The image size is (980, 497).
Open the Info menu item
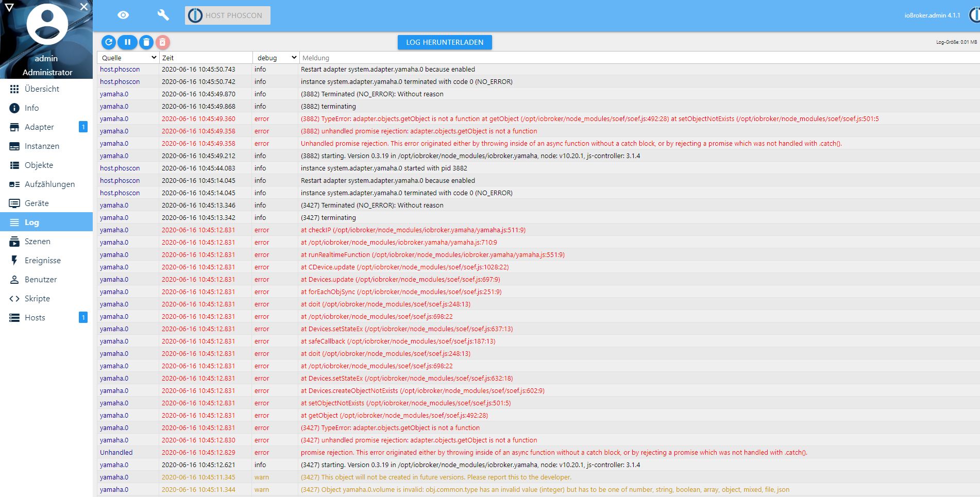point(46,108)
